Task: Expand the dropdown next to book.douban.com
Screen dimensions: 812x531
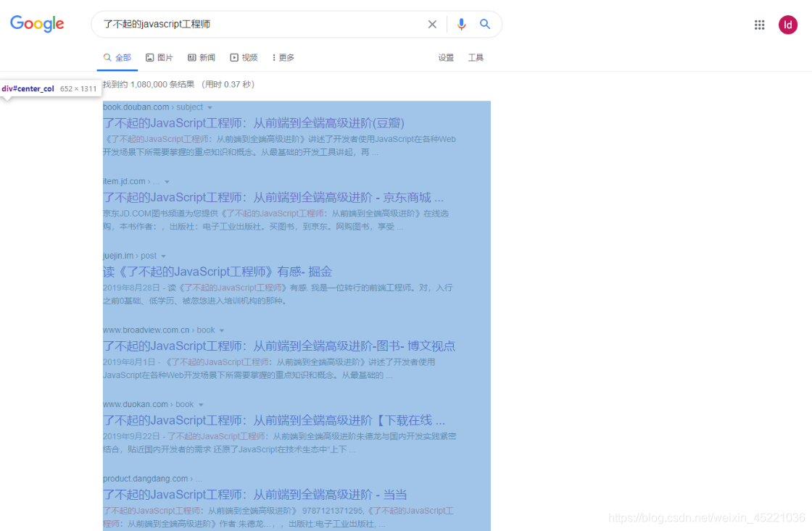Action: point(210,106)
